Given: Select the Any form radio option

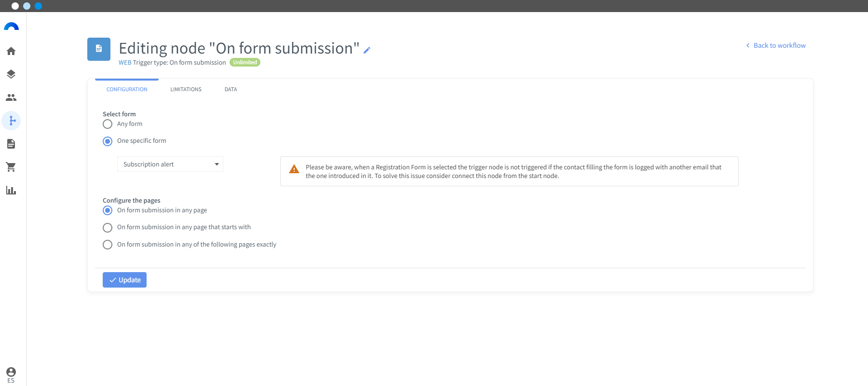Looking at the screenshot, I should [x=108, y=124].
